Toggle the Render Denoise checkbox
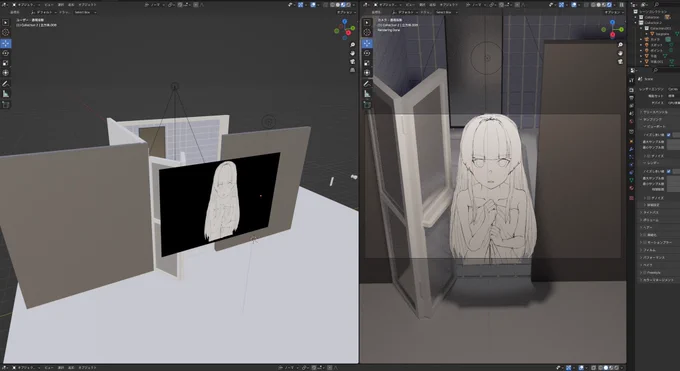 [649, 198]
